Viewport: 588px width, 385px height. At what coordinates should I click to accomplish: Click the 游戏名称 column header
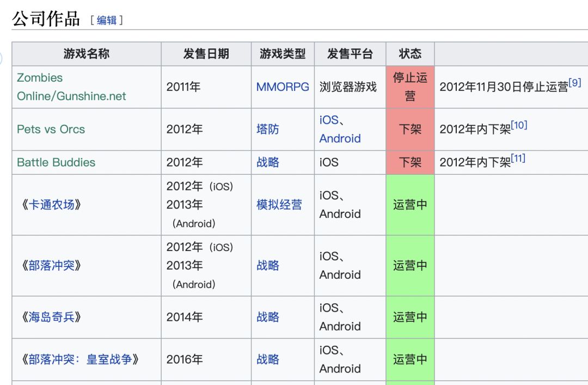pyautogui.click(x=87, y=54)
